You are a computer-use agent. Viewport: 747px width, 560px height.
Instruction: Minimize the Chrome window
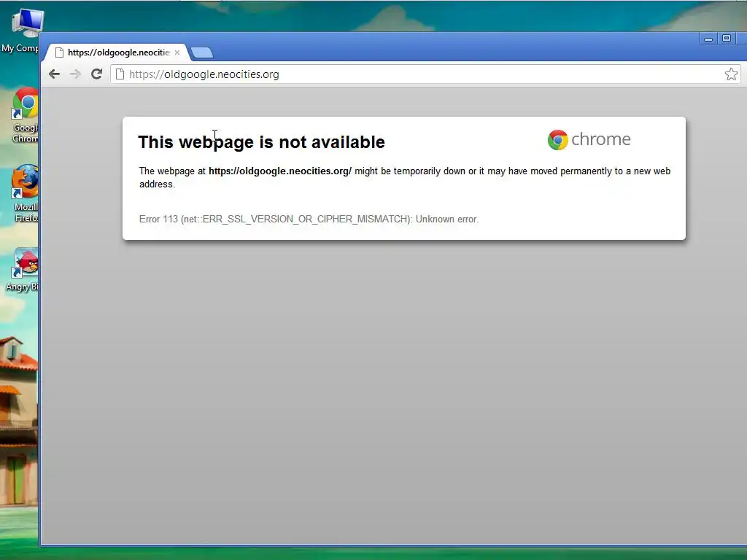pyautogui.click(x=708, y=39)
